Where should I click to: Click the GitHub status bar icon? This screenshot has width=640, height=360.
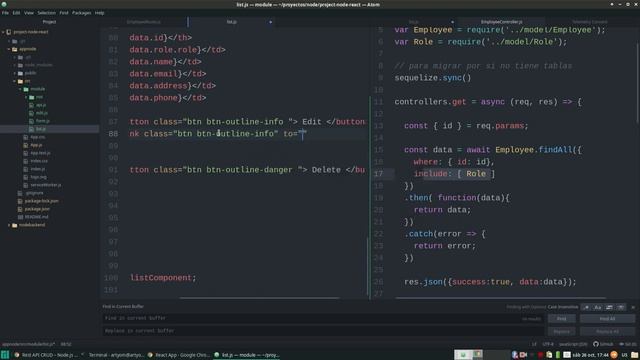[x=603, y=344]
